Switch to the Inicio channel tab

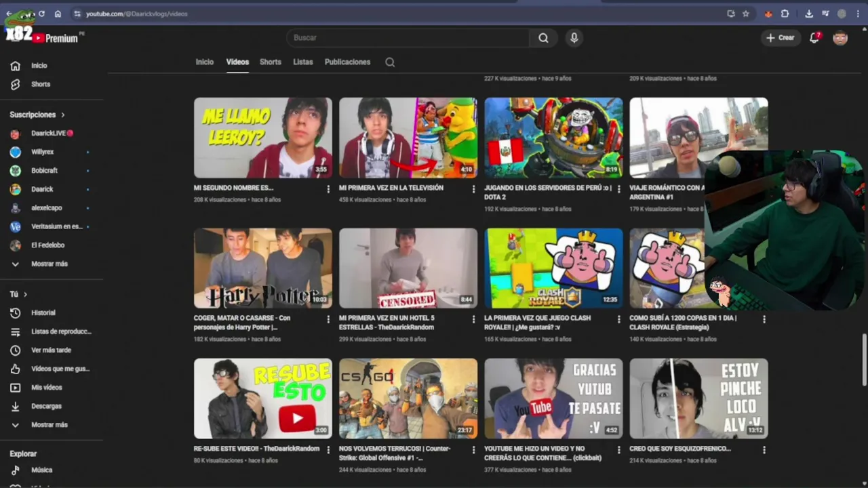pos(205,62)
